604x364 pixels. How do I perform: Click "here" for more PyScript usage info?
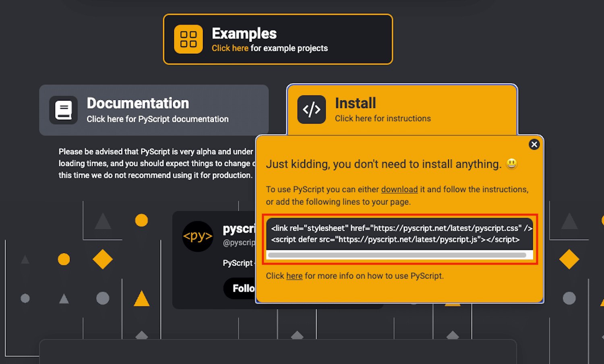(x=294, y=276)
